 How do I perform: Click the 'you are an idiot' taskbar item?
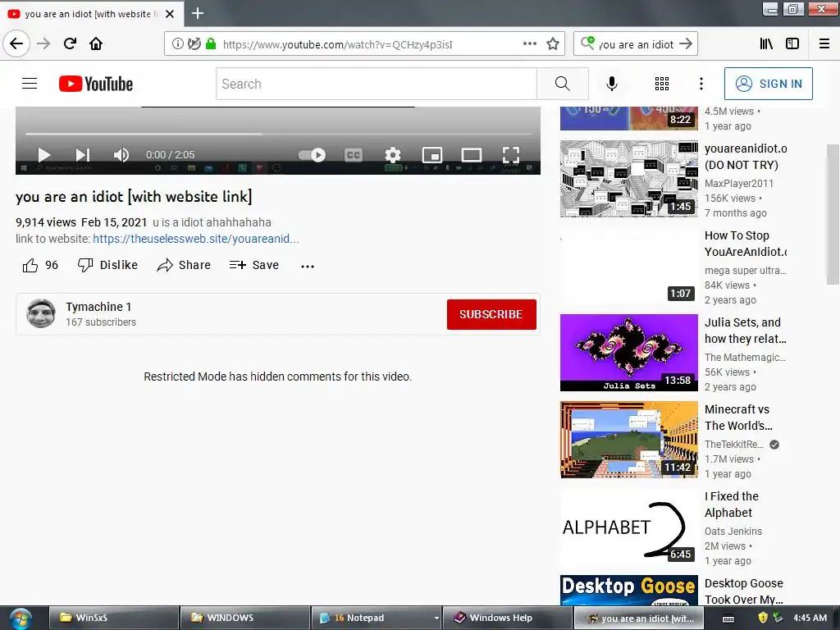point(638,618)
